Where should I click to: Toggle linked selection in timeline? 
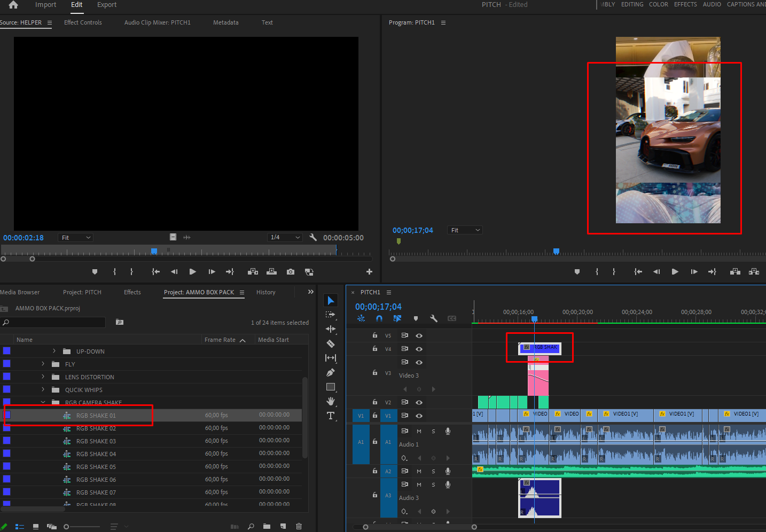coord(397,318)
